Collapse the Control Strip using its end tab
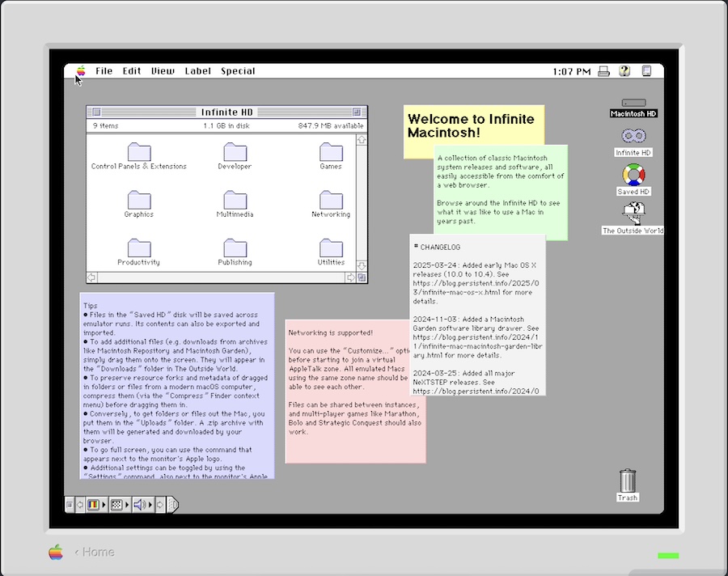This screenshot has width=728, height=576. (172, 505)
